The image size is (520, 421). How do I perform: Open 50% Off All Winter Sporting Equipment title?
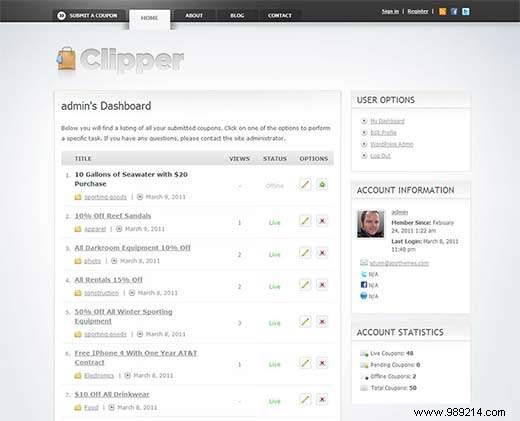tap(123, 317)
